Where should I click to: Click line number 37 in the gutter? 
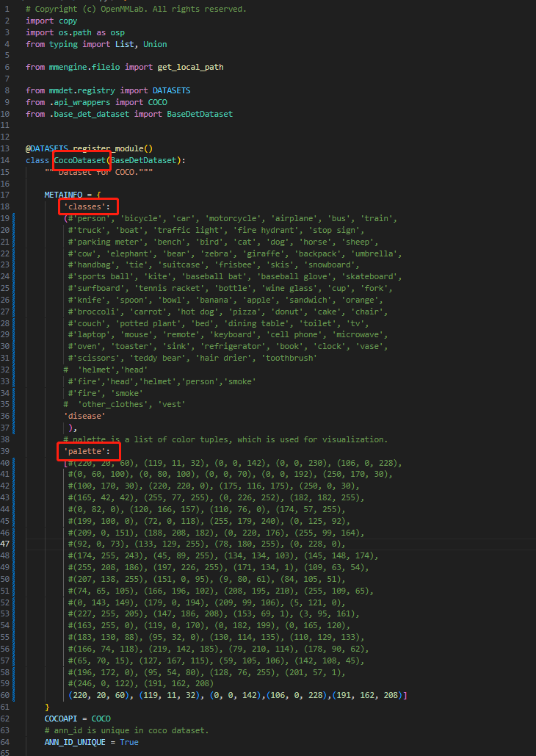(6, 428)
